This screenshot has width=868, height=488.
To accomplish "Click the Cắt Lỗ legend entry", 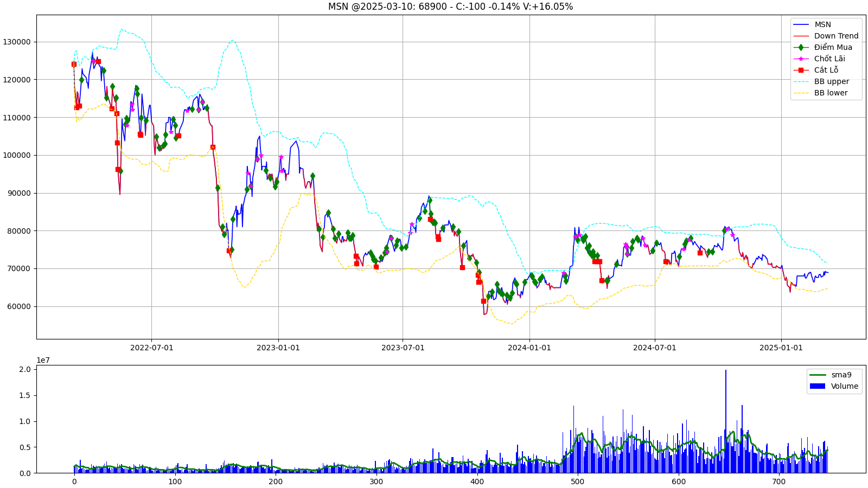I will click(816, 70).
